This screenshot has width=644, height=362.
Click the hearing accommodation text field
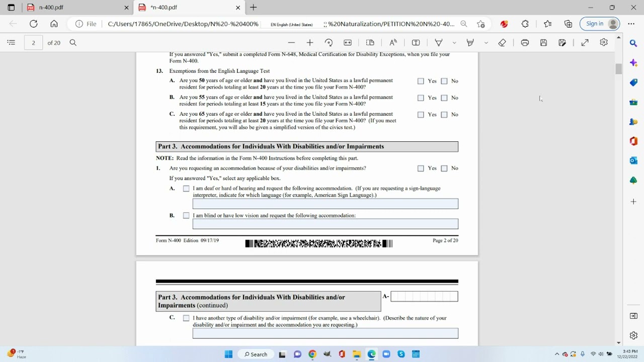(x=325, y=204)
